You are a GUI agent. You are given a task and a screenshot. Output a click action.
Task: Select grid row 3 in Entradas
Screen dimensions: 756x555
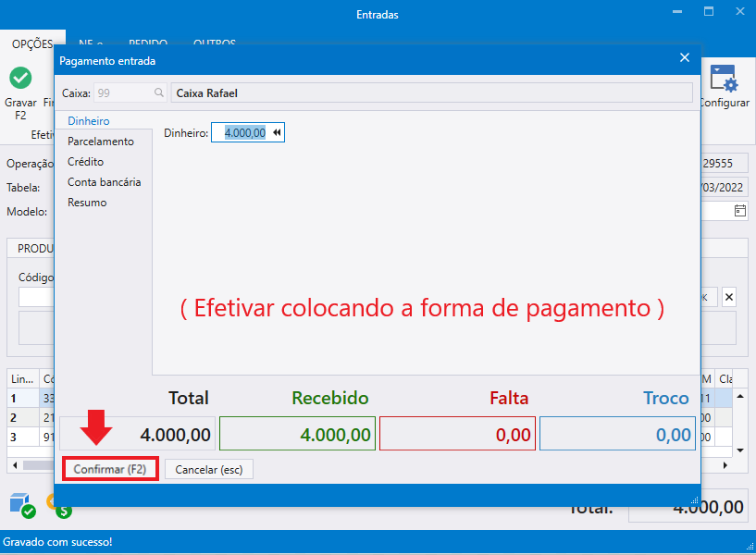(22, 437)
